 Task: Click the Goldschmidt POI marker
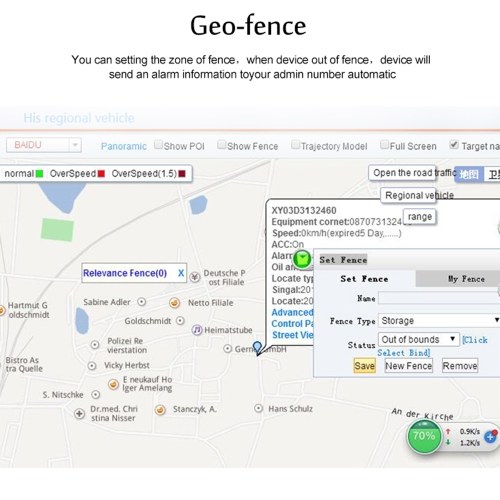click(180, 321)
